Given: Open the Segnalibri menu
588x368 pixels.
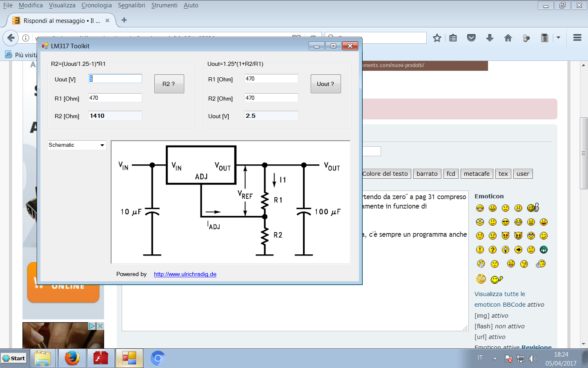Looking at the screenshot, I should pyautogui.click(x=131, y=5).
